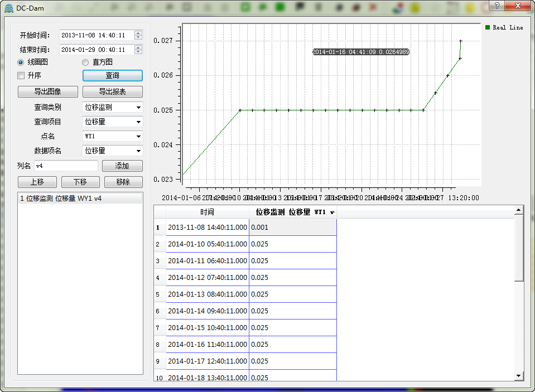The width and height of the screenshot is (535, 392).
Task: Decrease the 结束时间 value with down arrow
Action: 138,52
